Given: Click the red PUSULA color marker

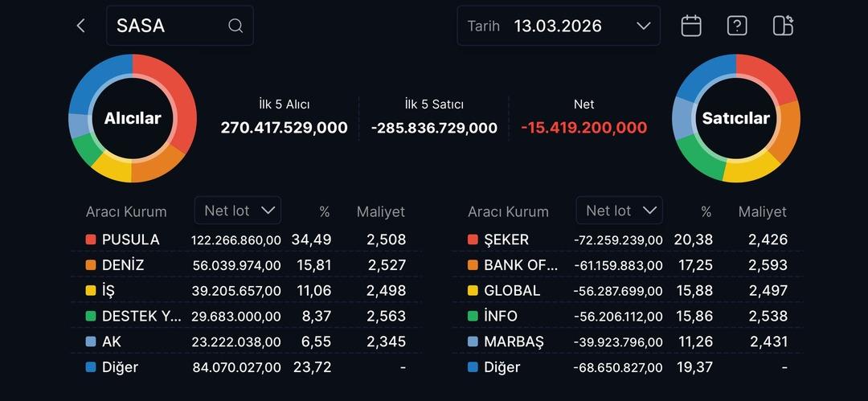Looking at the screenshot, I should pos(91,239).
